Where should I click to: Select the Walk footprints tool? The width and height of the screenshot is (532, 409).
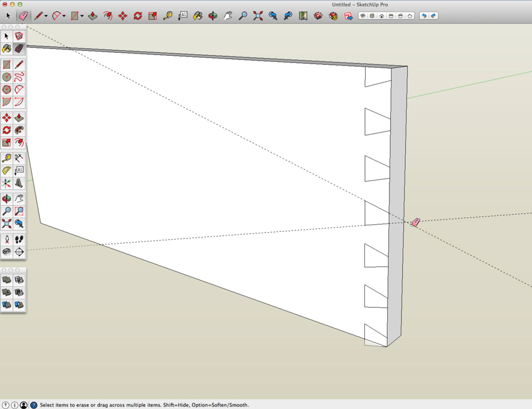coord(19,239)
